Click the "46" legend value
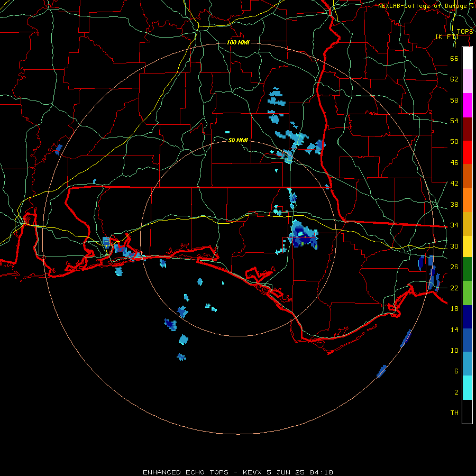This screenshot has width=476, height=476. point(454,163)
